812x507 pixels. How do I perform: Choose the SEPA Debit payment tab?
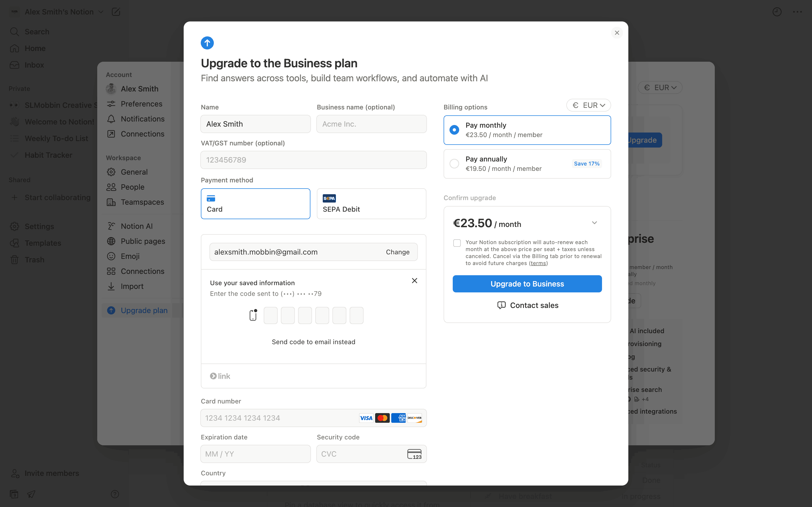pos(371,204)
